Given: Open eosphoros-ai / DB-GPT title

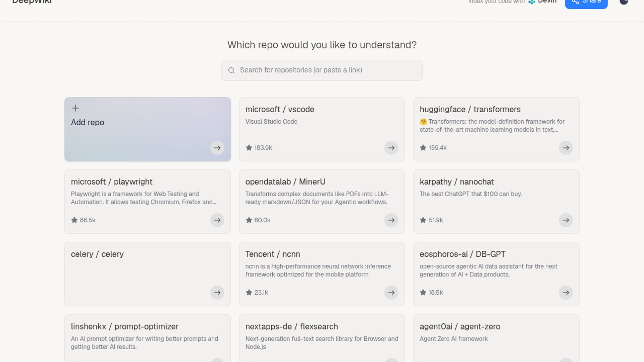Looking at the screenshot, I should 463,254.
